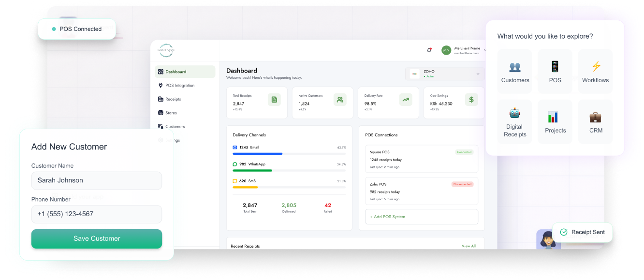The height and width of the screenshot is (280, 644).
Task: Open the Digital Receipts robot tile
Action: [x=515, y=121]
